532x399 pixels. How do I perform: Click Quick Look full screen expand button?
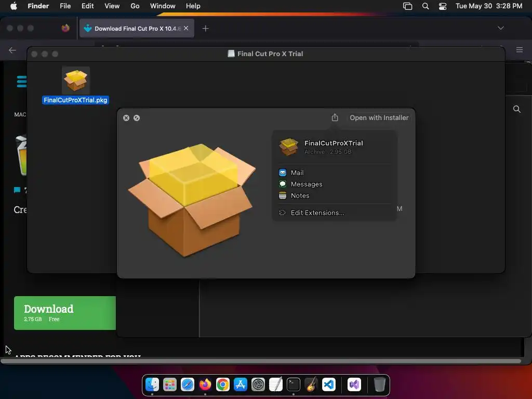pyautogui.click(x=137, y=118)
